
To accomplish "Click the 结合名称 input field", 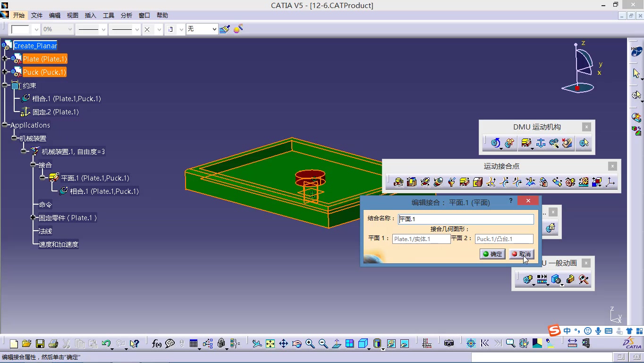I will (466, 219).
